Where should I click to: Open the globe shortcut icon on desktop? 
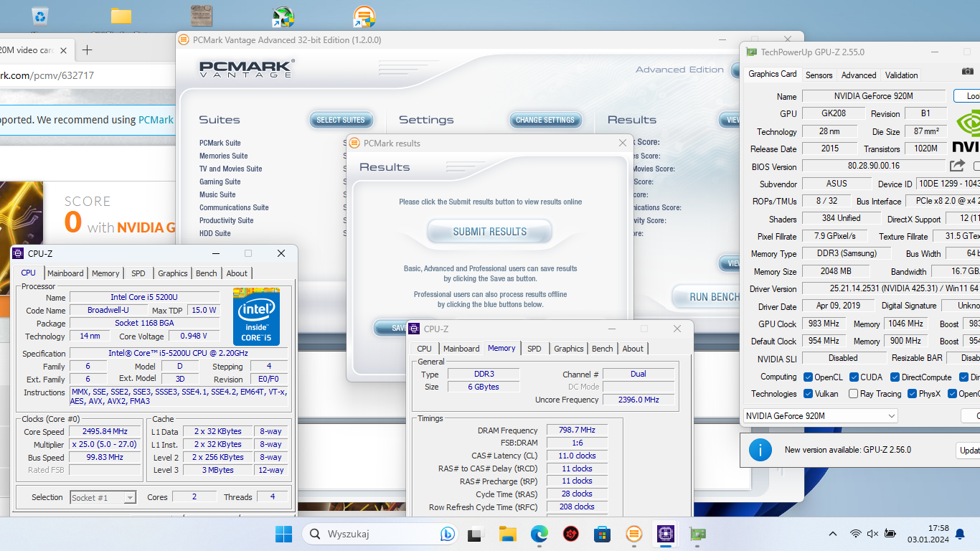[x=283, y=17]
